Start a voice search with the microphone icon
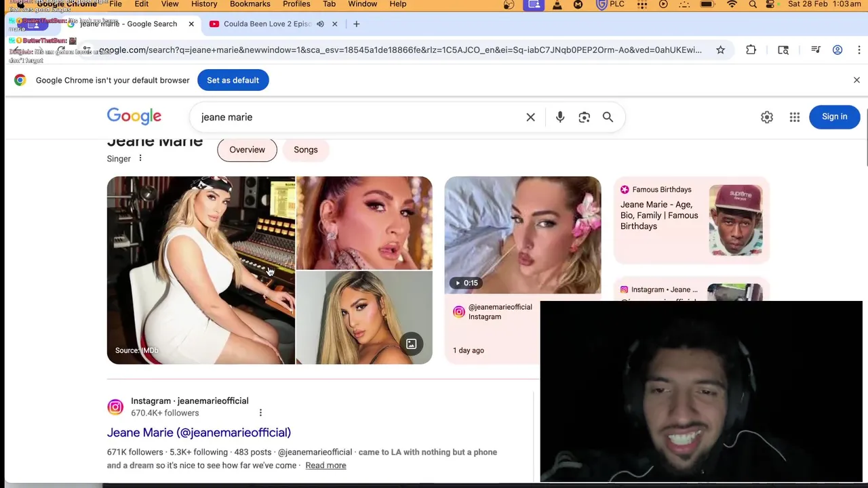This screenshot has width=868, height=488. pyautogui.click(x=560, y=117)
